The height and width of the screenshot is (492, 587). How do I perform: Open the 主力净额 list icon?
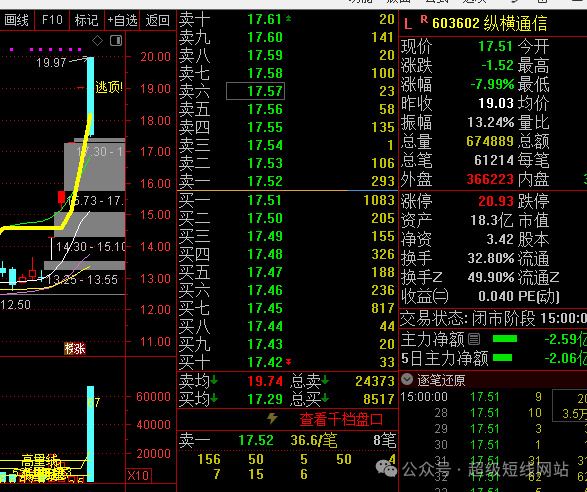(474, 339)
